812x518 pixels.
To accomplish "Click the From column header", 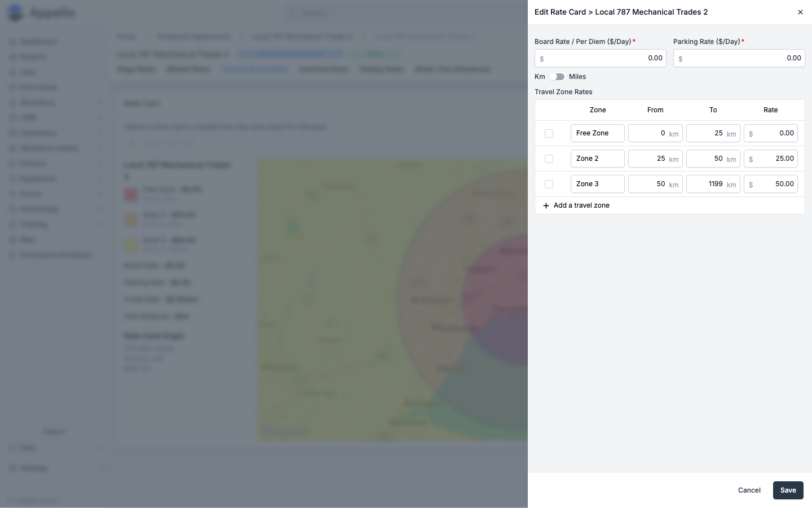I will tap(655, 110).
